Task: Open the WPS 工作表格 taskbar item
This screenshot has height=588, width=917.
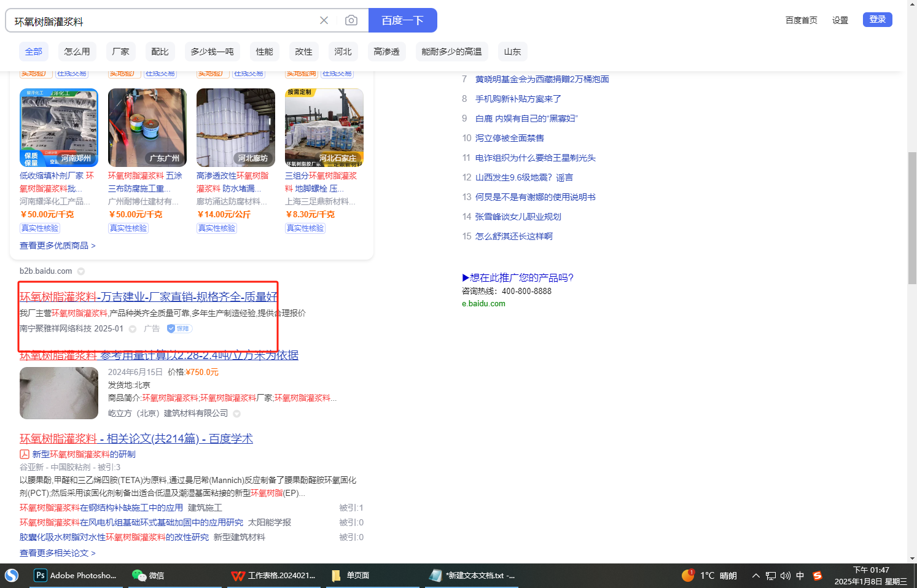Action: (x=274, y=576)
